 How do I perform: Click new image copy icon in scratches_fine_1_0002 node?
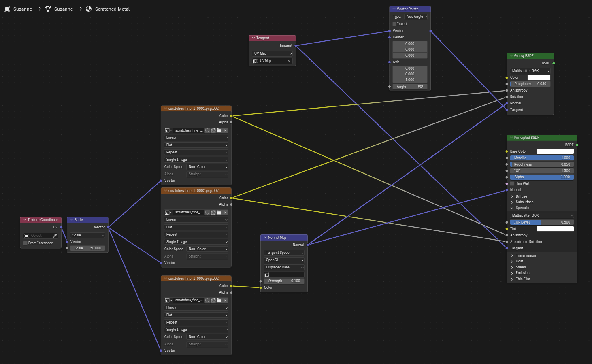213,213
